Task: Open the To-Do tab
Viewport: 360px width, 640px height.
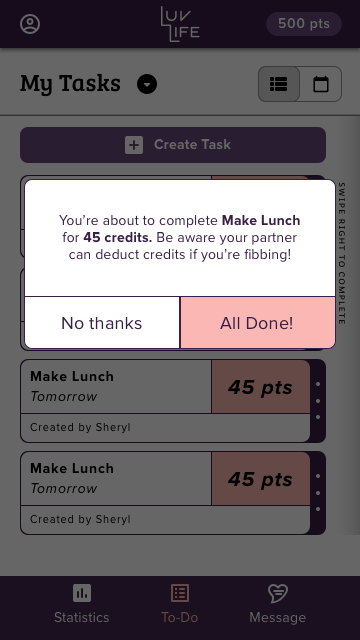Action: (x=180, y=604)
